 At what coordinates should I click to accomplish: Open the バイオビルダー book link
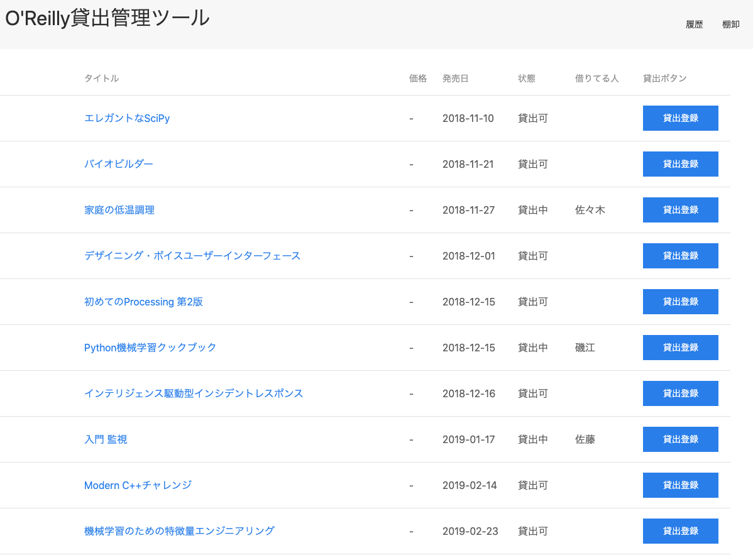point(119,164)
